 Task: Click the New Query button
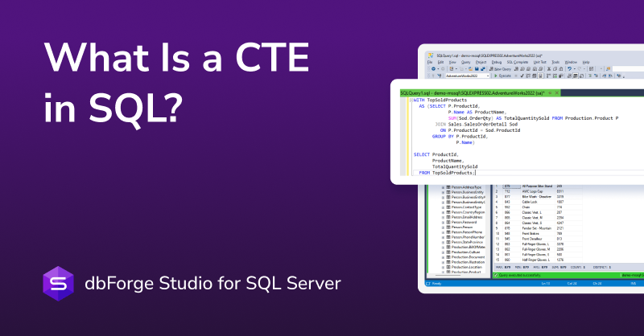[500, 69]
